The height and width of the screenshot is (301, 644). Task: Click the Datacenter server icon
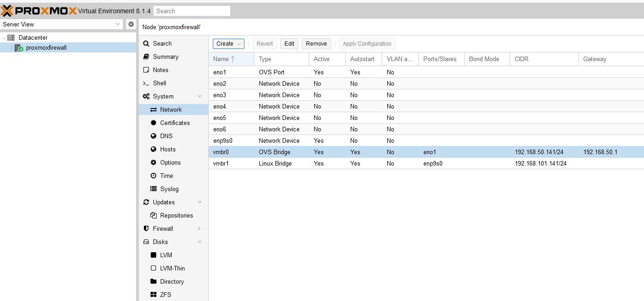11,37
